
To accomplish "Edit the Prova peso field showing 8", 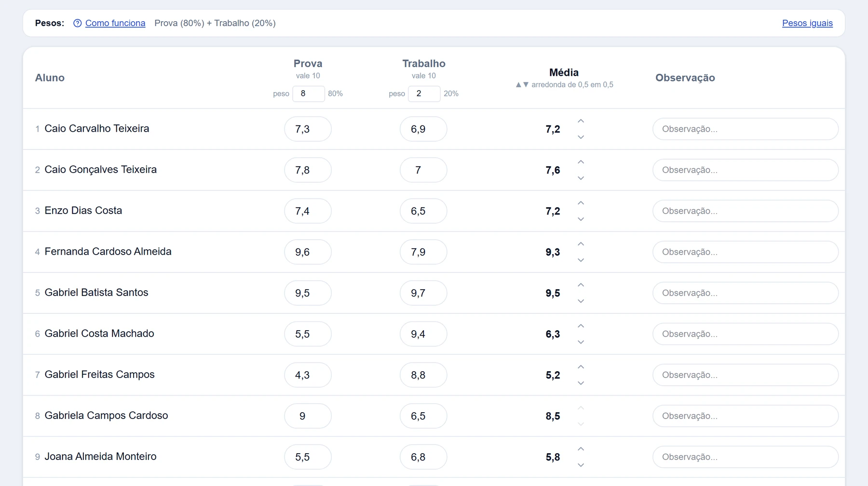I will [309, 94].
